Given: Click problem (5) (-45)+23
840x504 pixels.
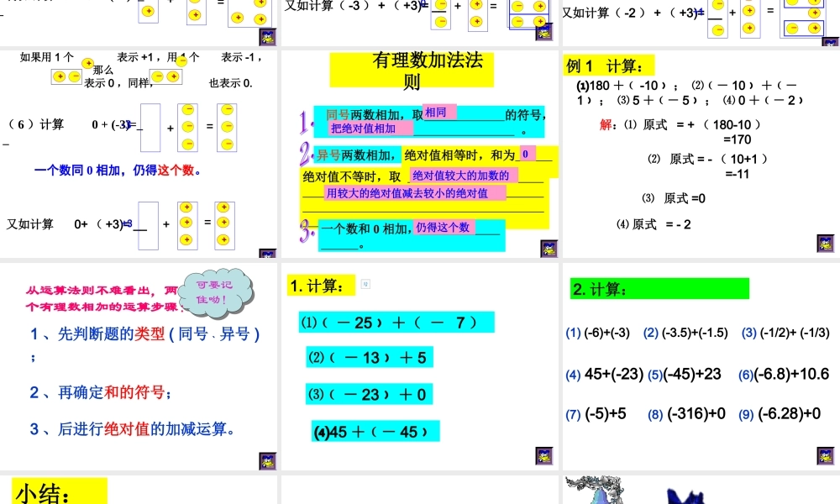Looking at the screenshot, I should point(685,374).
